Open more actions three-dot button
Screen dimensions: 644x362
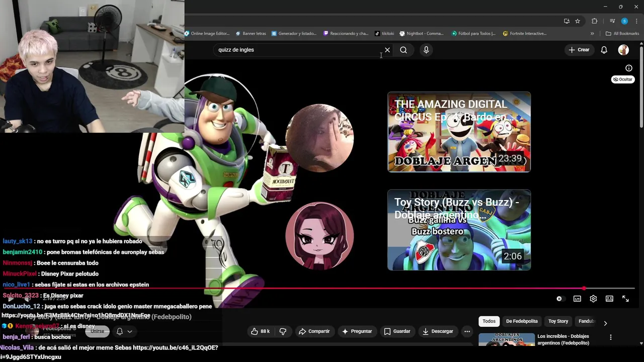click(x=467, y=331)
